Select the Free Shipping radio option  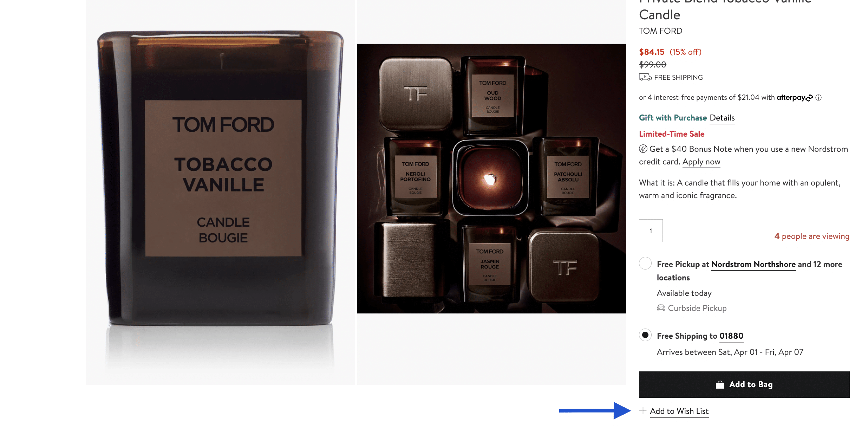(645, 335)
